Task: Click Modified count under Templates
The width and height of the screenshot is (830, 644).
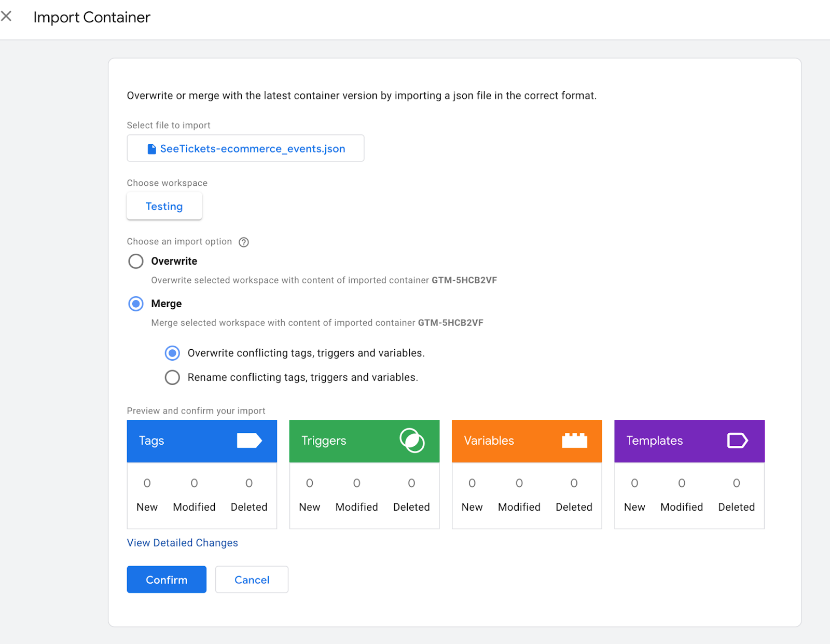Action: (x=682, y=484)
